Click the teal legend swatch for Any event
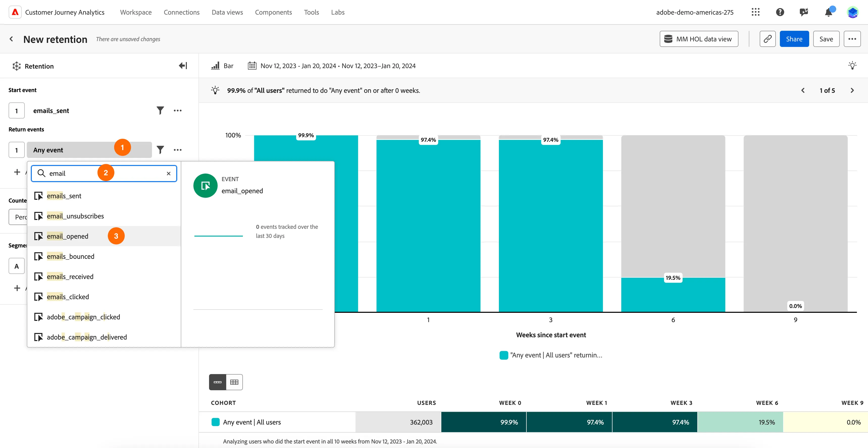Screen dimensions: 868x448 pos(504,355)
